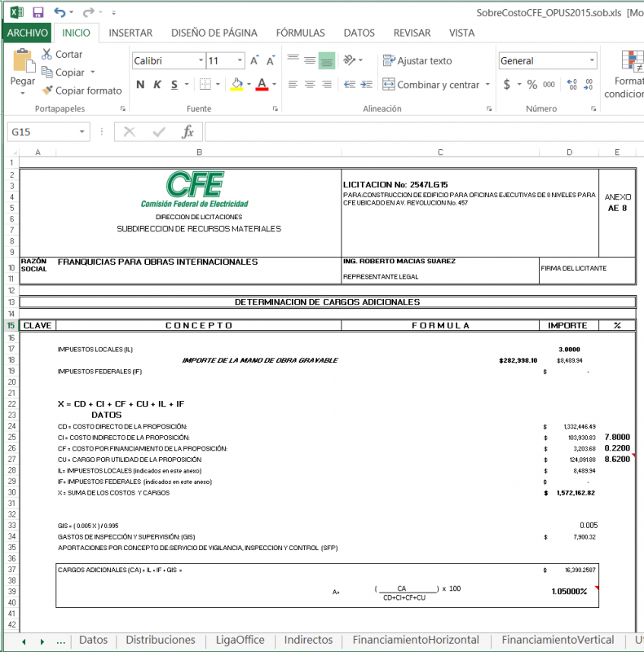Viewport: 644px width, 652px height.
Task: Click the Undo arrow icon
Action: (x=60, y=12)
